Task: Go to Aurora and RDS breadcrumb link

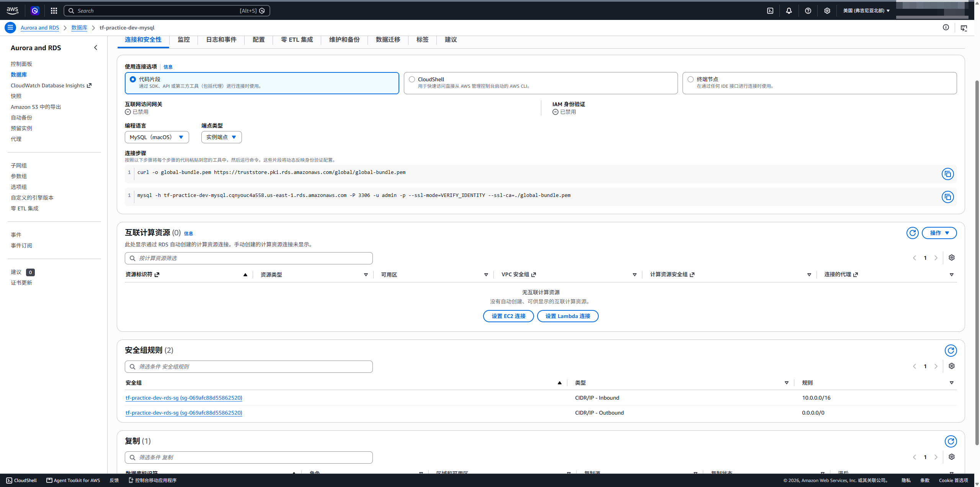Action: point(40,28)
